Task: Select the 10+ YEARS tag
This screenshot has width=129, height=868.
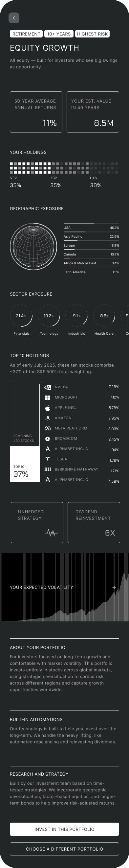Action: [59, 34]
